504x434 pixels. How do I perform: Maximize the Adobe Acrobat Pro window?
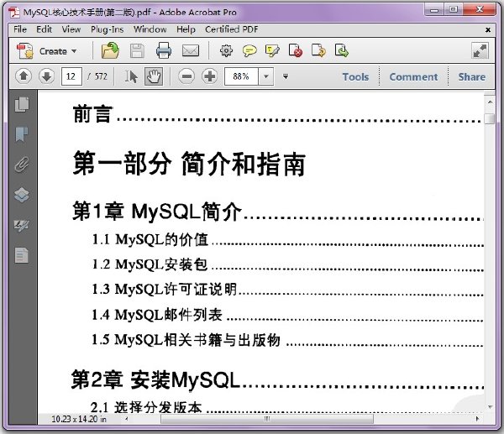[454, 9]
